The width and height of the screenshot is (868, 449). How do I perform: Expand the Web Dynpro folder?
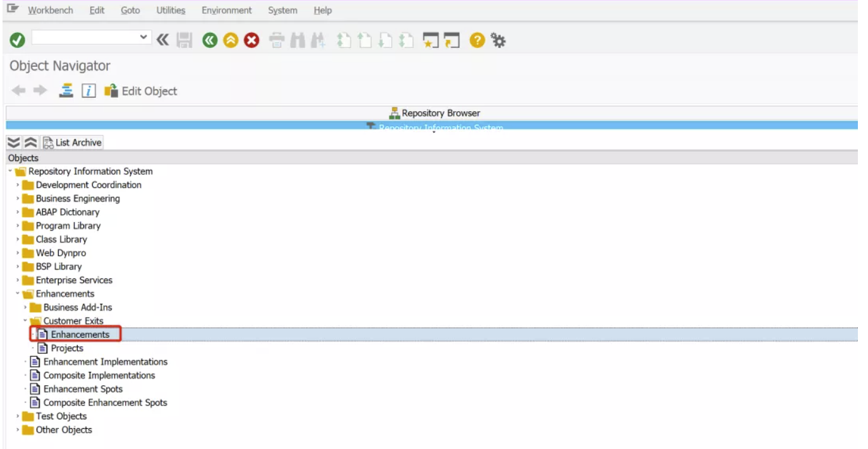click(18, 253)
